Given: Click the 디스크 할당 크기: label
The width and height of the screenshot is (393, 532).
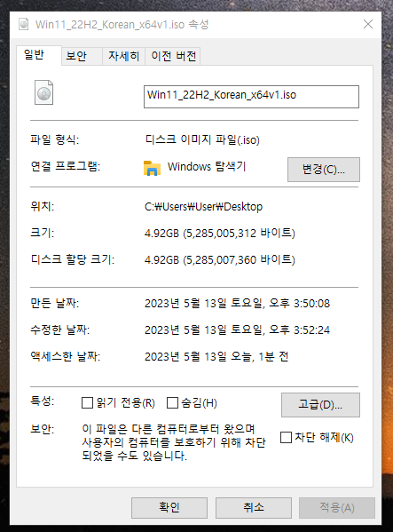Looking at the screenshot, I should click(73, 259).
